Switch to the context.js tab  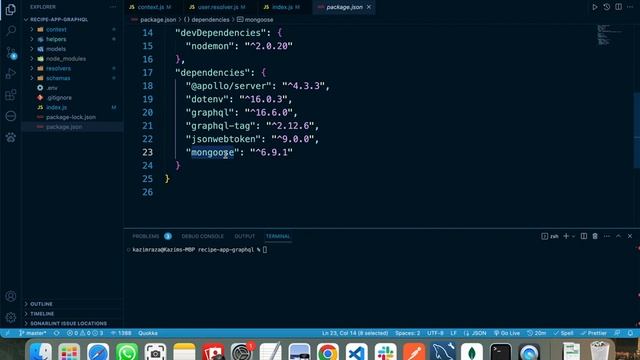tap(150, 7)
